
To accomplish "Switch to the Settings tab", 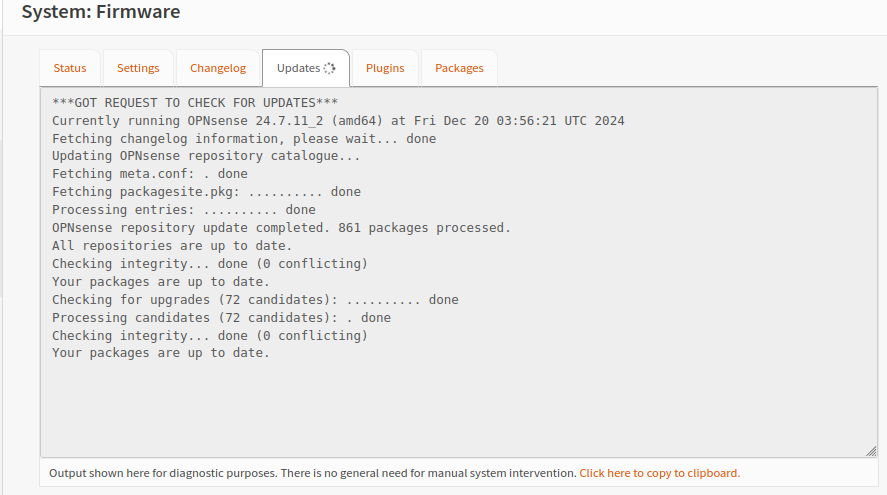I will (138, 68).
